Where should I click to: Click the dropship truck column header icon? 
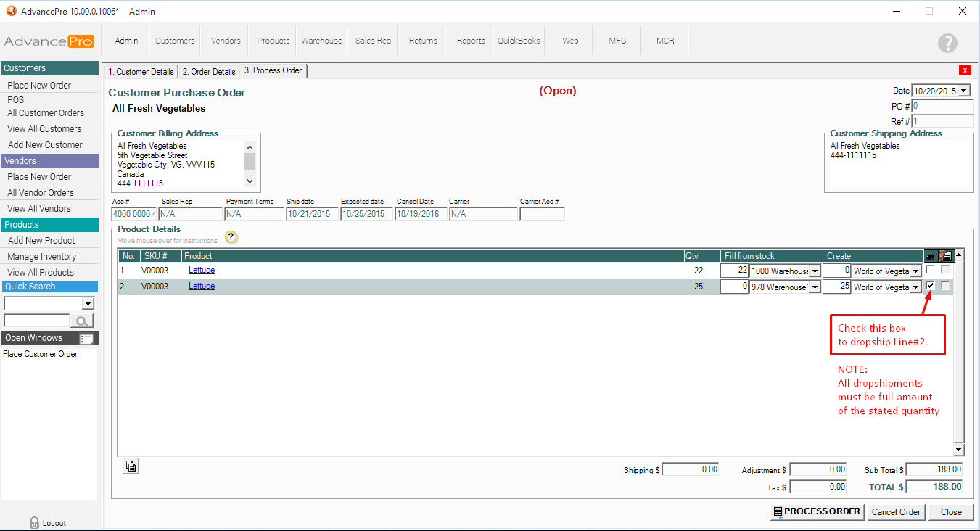click(930, 256)
